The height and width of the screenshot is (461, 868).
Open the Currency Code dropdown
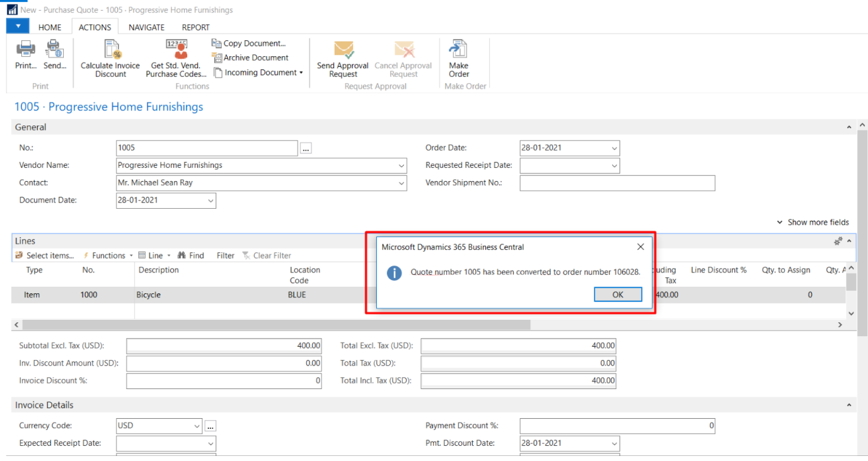(197, 426)
